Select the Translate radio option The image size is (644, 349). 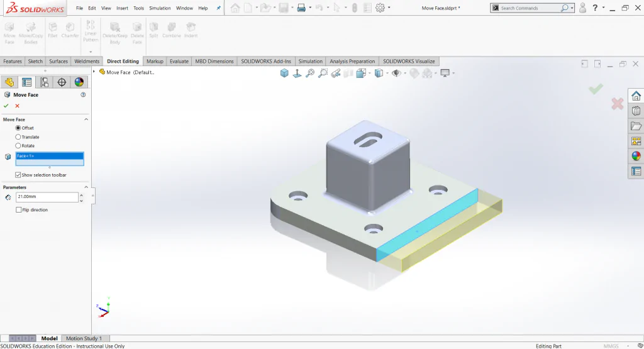pyautogui.click(x=18, y=136)
